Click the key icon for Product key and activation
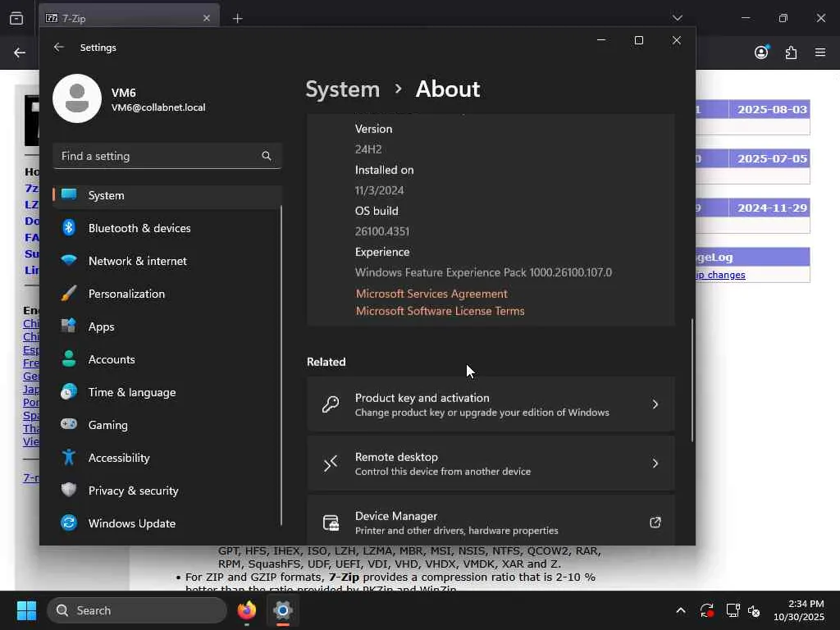 click(331, 404)
